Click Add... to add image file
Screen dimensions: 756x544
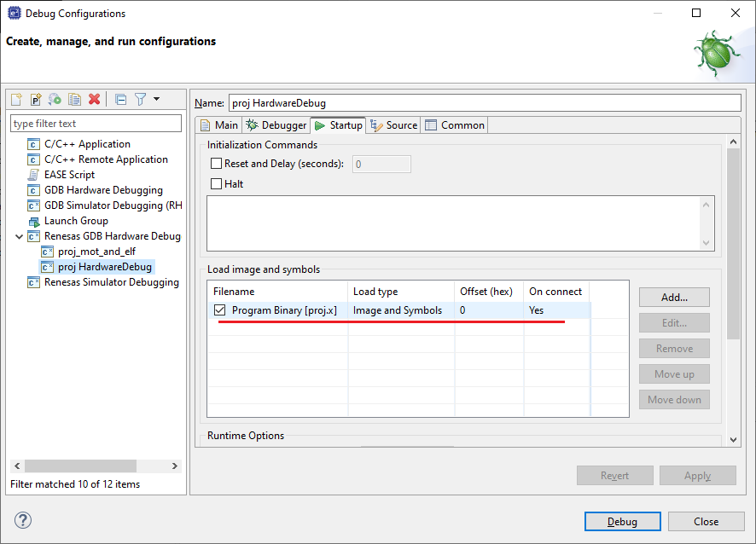tap(674, 298)
